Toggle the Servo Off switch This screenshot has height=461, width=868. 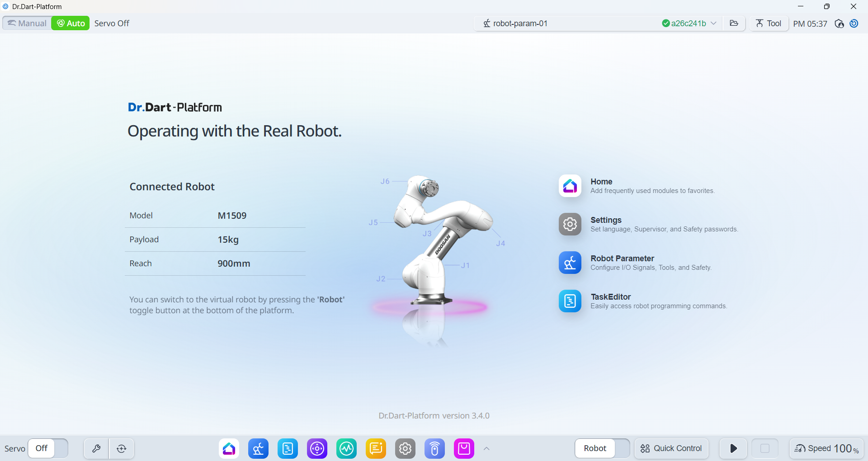(x=48, y=448)
